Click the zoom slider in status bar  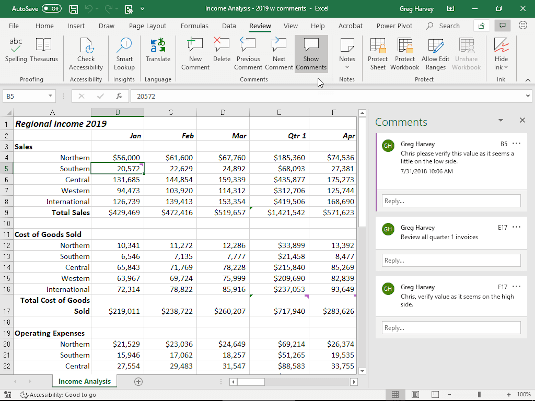479,395
